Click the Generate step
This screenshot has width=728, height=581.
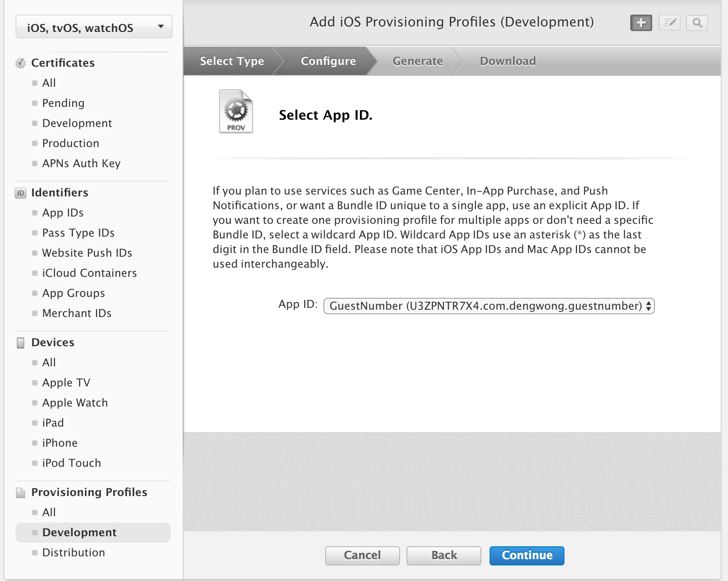click(x=418, y=61)
